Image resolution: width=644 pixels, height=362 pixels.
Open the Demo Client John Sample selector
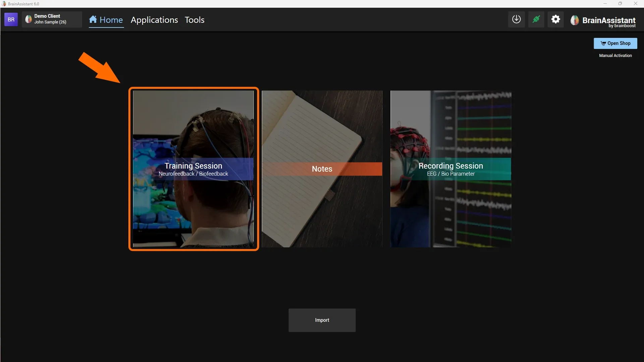pyautogui.click(x=52, y=19)
